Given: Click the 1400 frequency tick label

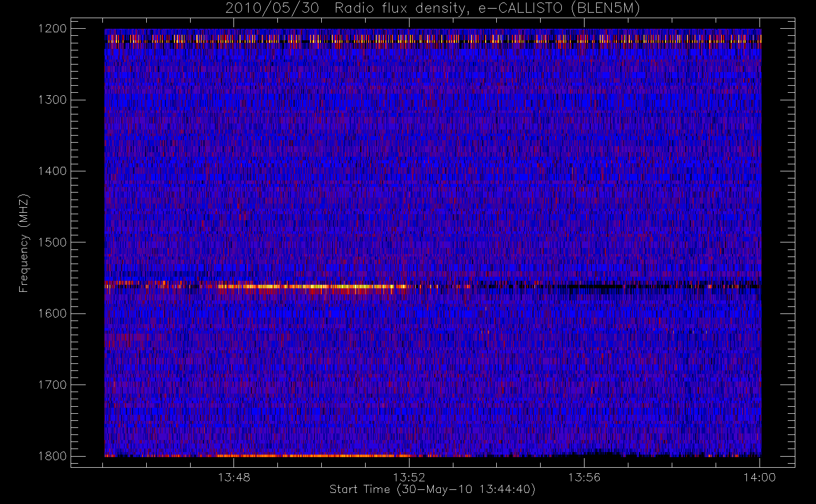Looking at the screenshot, I should coord(52,171).
